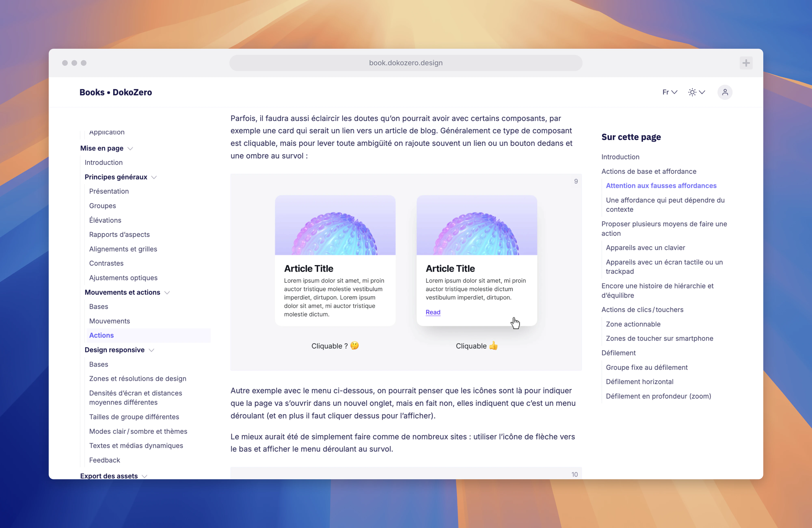
Task: Open Densités d'écran et distances chapter
Action: (x=135, y=398)
